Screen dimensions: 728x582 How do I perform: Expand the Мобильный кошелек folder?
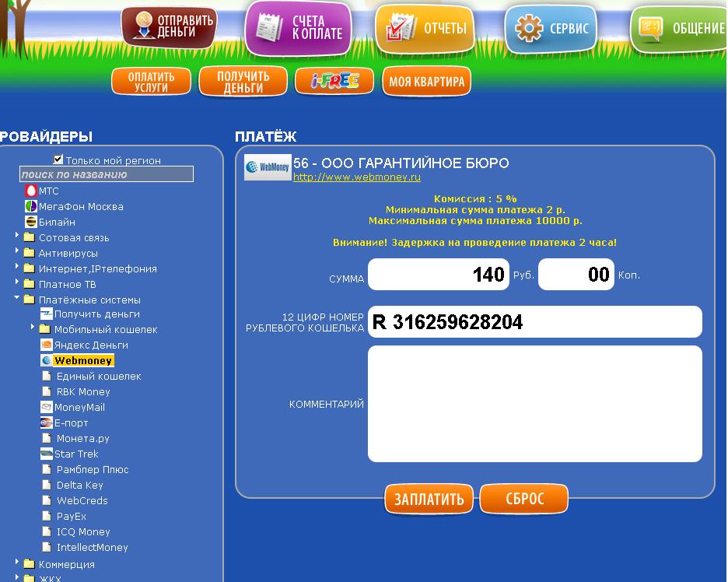pos(33,327)
